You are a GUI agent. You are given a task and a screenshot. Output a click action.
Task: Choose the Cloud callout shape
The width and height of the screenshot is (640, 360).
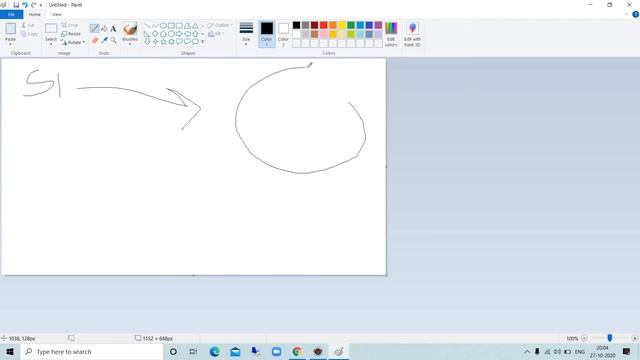click(196, 42)
